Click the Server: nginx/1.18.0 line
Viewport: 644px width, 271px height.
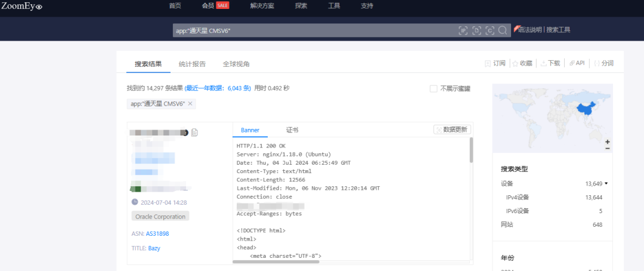(x=284, y=154)
